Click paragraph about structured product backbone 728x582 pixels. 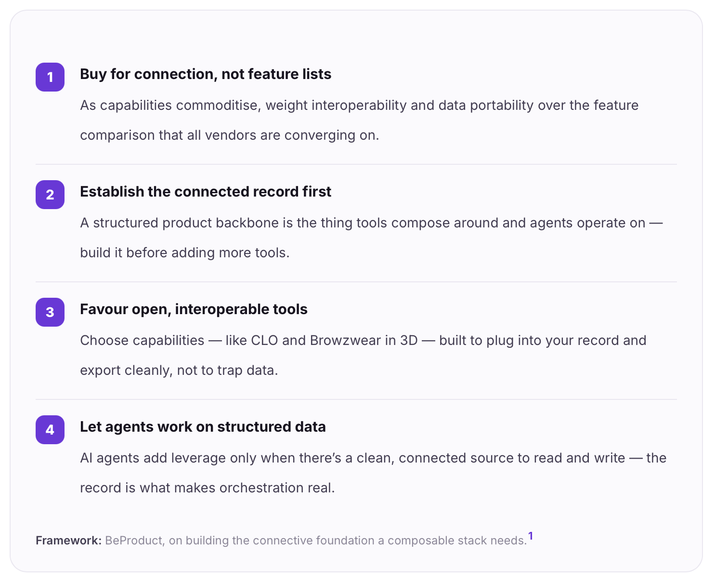(371, 238)
